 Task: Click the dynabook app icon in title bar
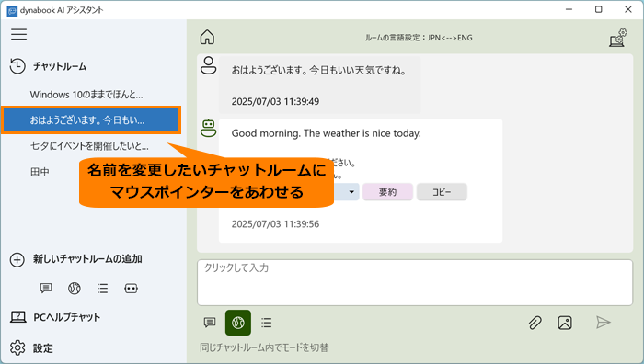pos(12,11)
